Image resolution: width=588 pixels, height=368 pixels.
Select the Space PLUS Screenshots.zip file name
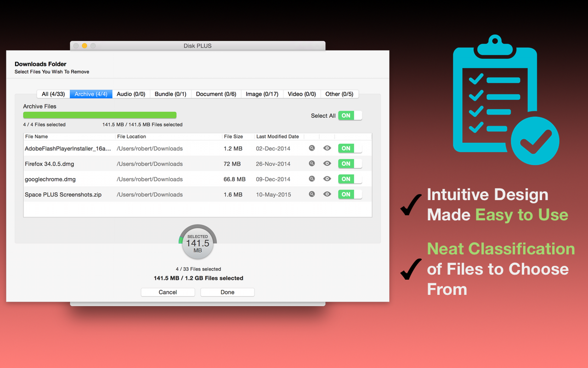(x=63, y=195)
